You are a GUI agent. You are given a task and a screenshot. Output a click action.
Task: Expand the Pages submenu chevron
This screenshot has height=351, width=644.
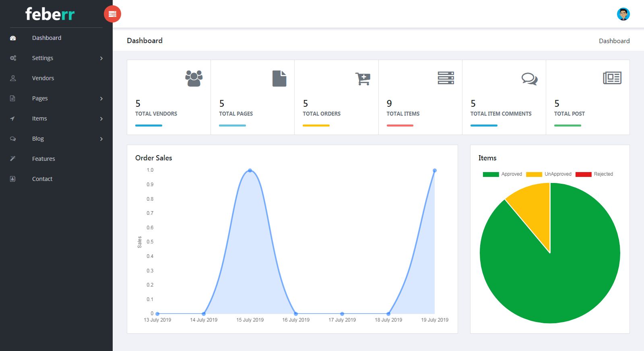(x=101, y=99)
